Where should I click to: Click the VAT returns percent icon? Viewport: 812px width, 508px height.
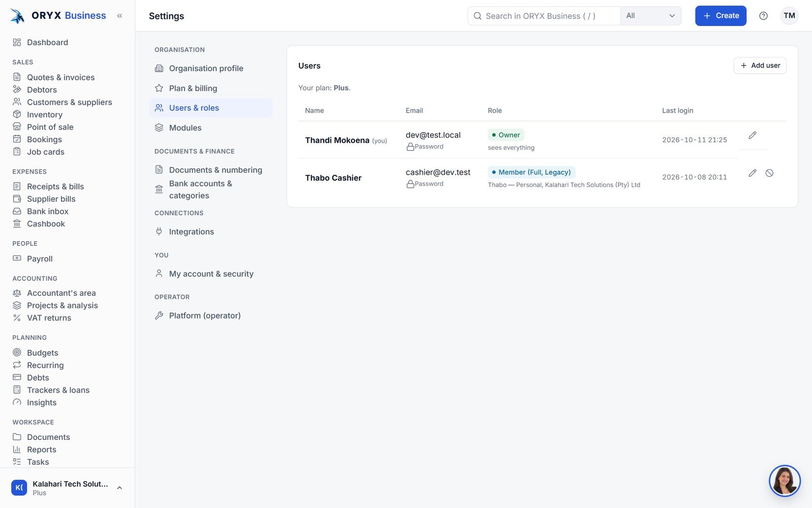[x=17, y=317]
